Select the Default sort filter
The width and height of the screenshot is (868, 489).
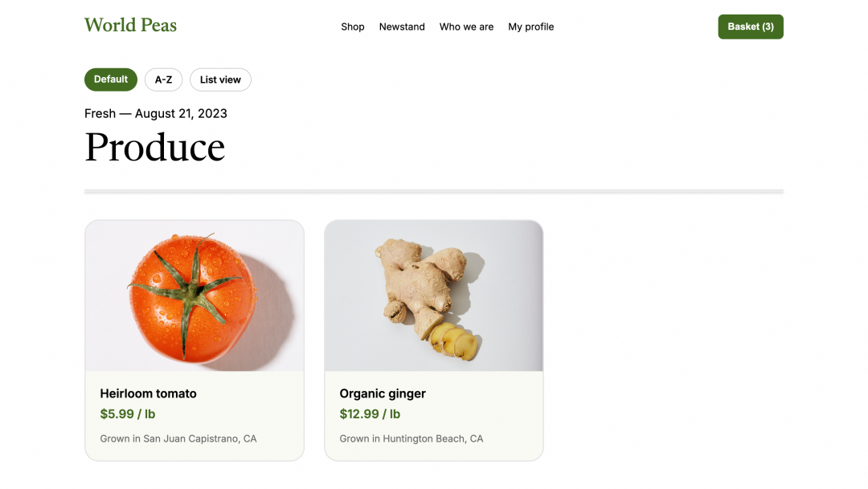111,79
